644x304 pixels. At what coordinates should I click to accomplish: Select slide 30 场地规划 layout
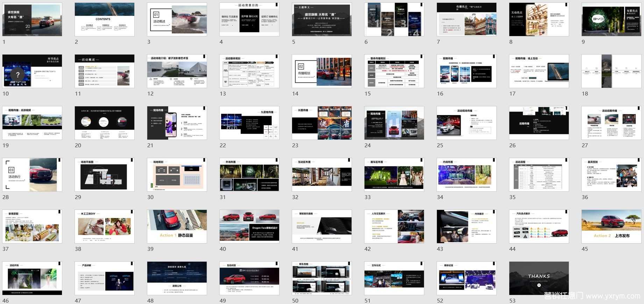(177, 175)
